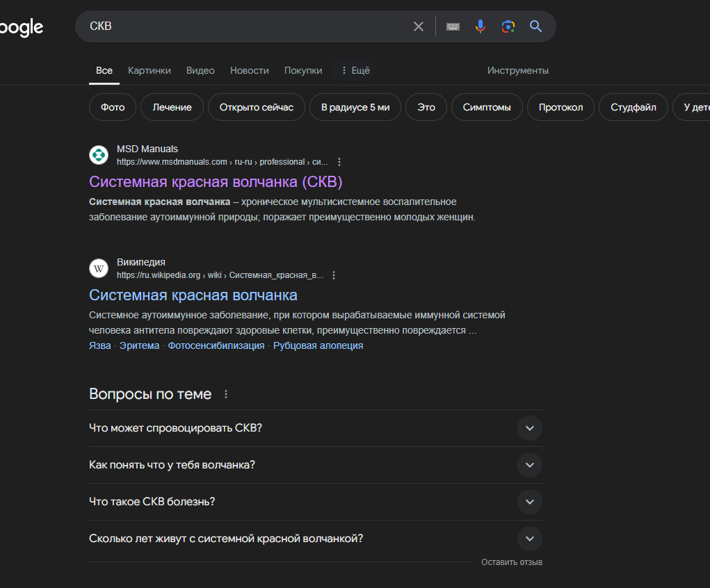This screenshot has height=588, width=710.
Task: Open three-dot menu next to Wikipedia result
Action: [x=334, y=275]
